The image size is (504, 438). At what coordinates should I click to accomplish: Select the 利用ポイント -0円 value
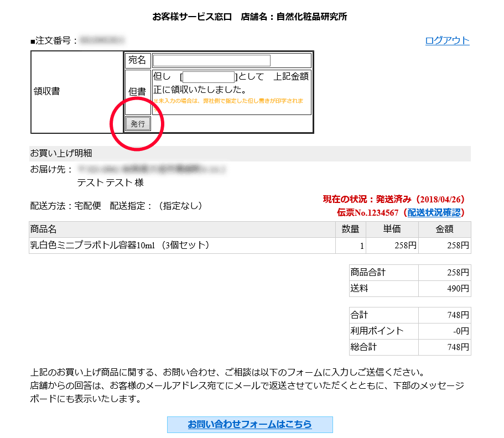[x=461, y=331]
